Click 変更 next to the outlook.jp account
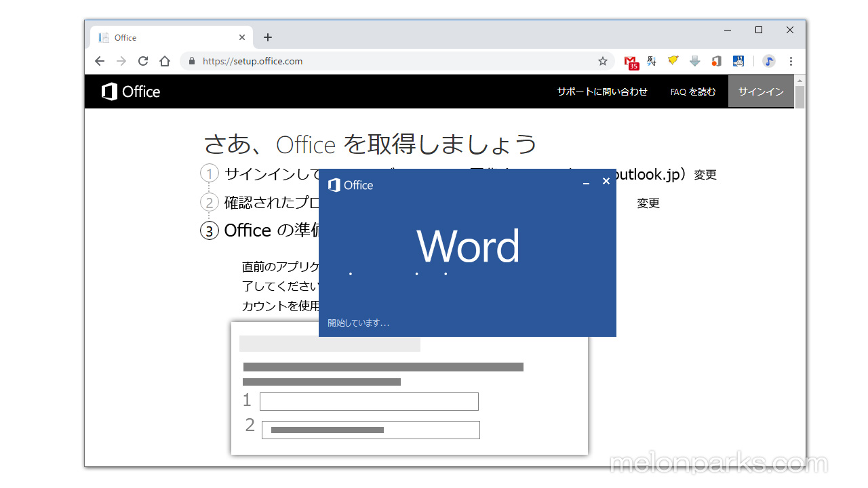 point(705,175)
